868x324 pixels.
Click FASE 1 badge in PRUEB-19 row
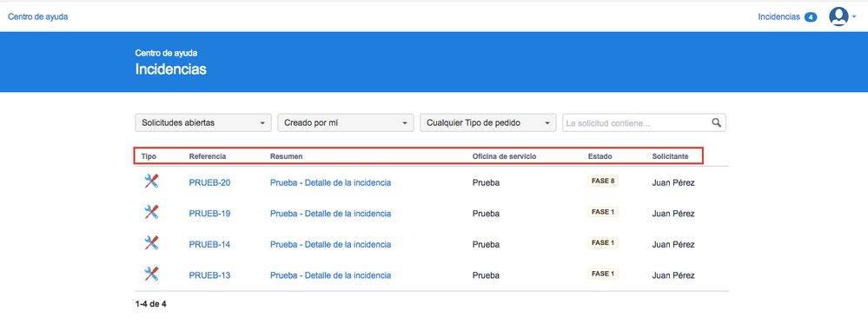click(x=603, y=212)
